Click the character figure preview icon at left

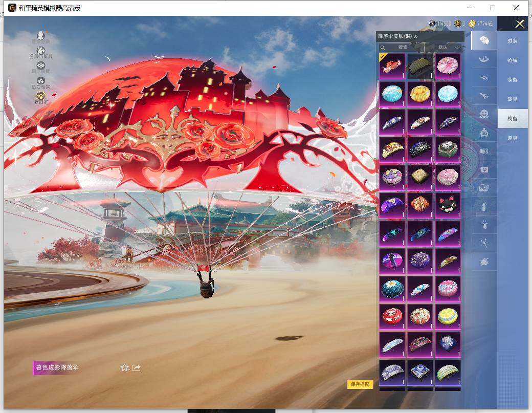[41, 35]
